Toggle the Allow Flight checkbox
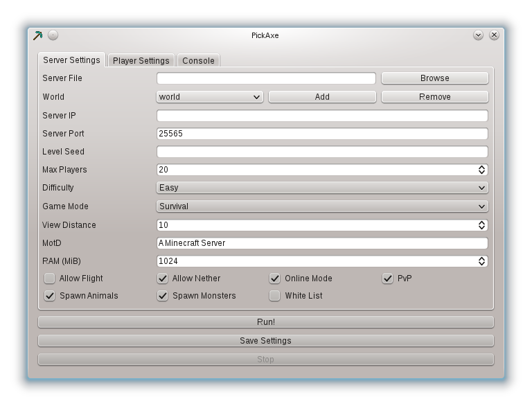Image resolution: width=532 pixels, height=406 pixels. (50, 279)
